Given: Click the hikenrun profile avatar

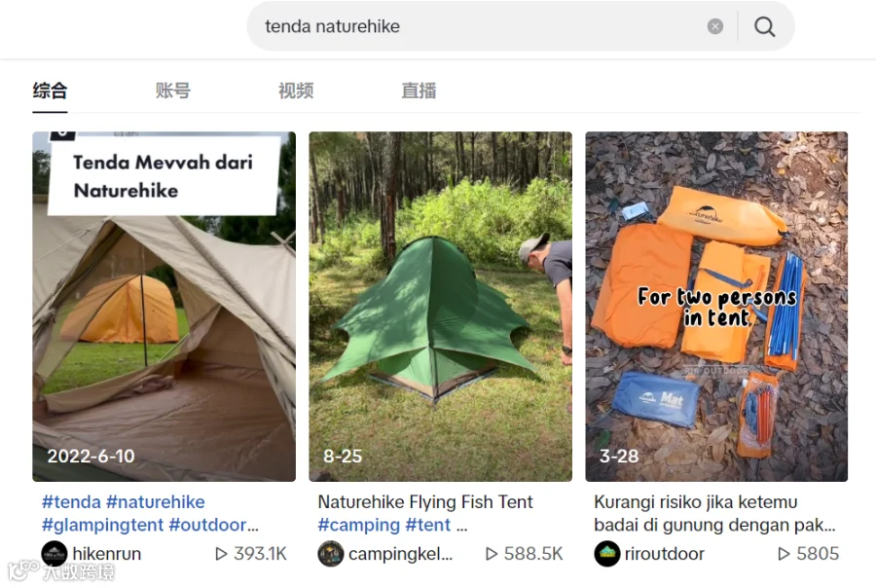Looking at the screenshot, I should tap(55, 554).
